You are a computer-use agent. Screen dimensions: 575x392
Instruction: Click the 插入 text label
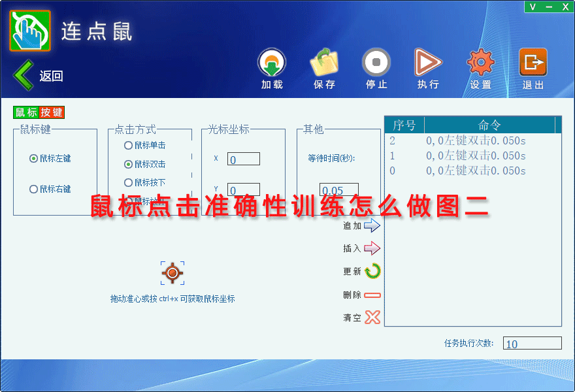click(x=352, y=249)
